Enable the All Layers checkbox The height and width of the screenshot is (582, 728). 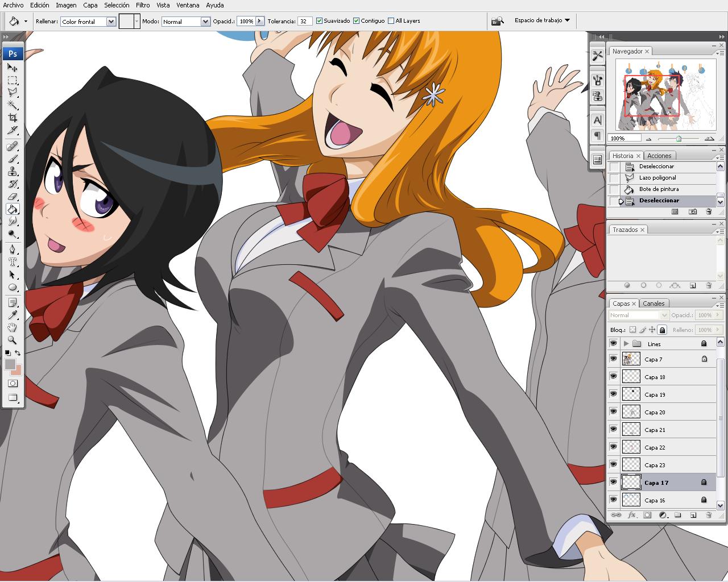coord(391,20)
